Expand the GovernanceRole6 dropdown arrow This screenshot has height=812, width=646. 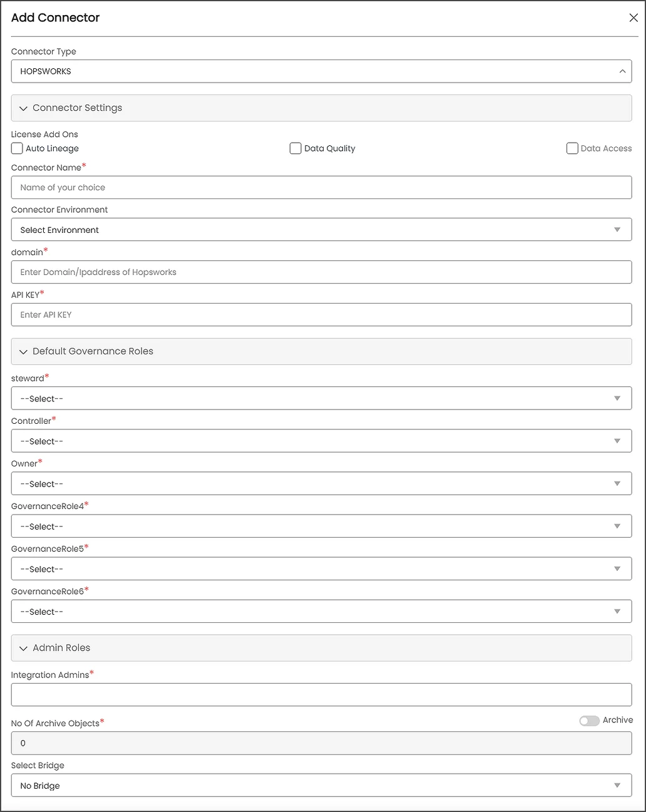(x=617, y=612)
